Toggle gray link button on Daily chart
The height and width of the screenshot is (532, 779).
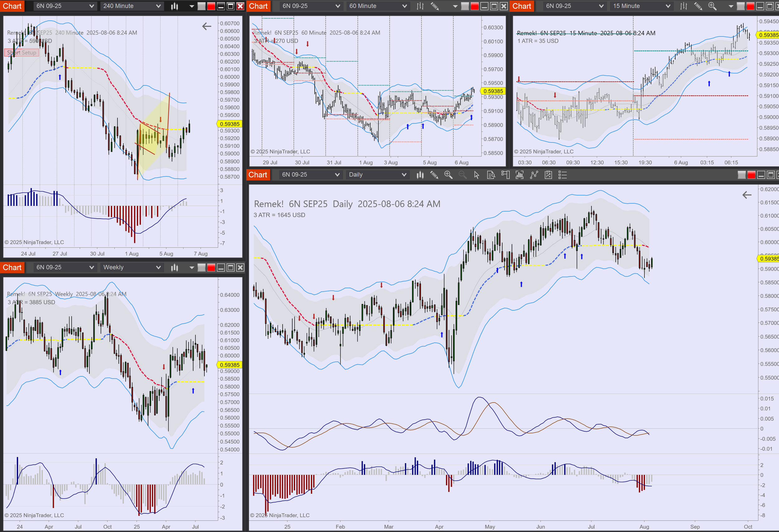pyautogui.click(x=742, y=175)
